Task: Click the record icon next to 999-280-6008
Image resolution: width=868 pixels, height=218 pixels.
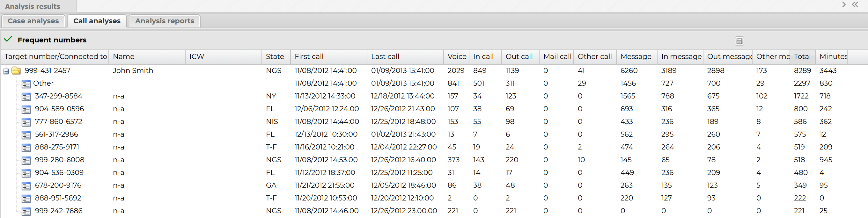Action: [26, 160]
